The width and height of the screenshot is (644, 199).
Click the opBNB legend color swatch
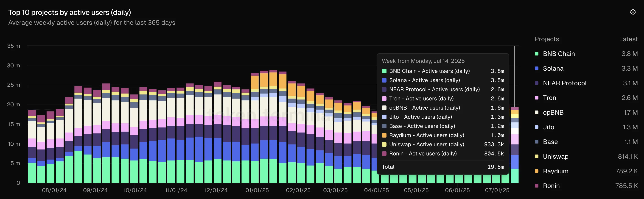537,112
